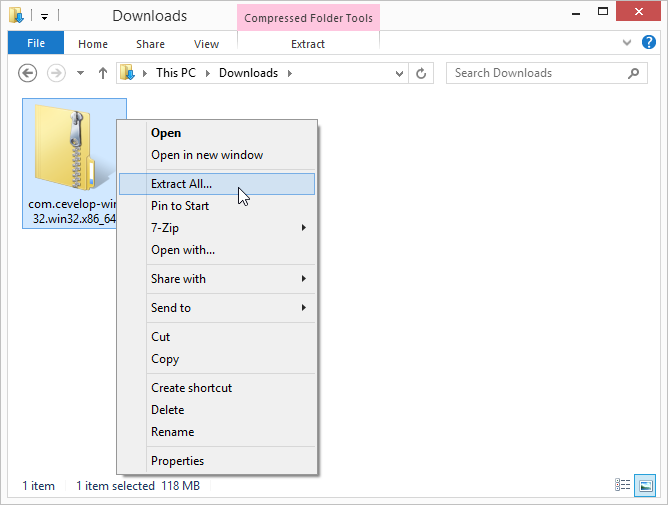The height and width of the screenshot is (505, 668).
Task: Switch to Details view layout icon
Action: [x=623, y=485]
